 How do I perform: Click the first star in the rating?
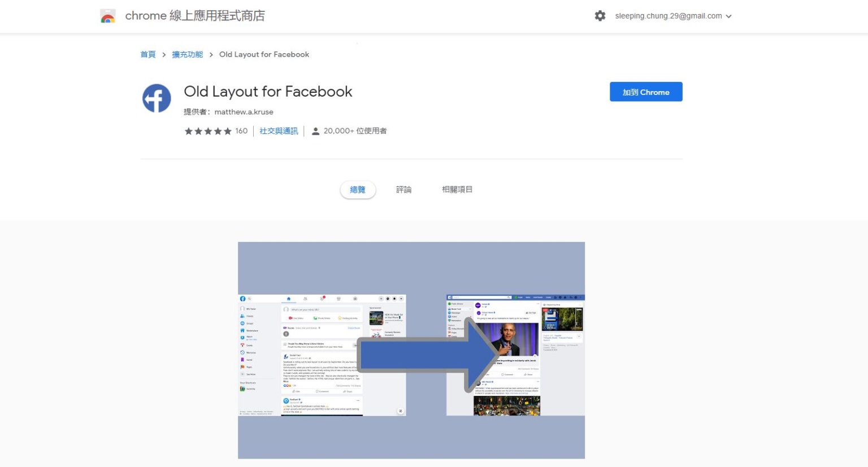[x=189, y=131]
